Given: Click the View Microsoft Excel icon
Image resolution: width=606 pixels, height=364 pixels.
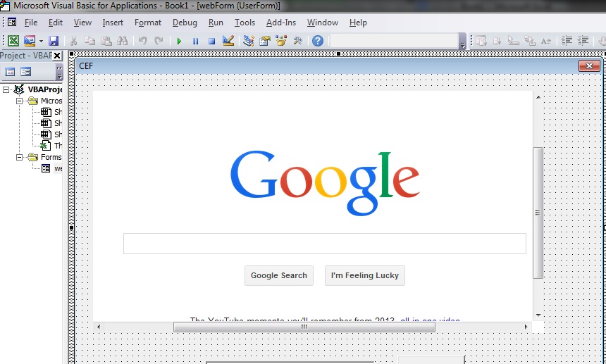Looking at the screenshot, I should coord(13,41).
